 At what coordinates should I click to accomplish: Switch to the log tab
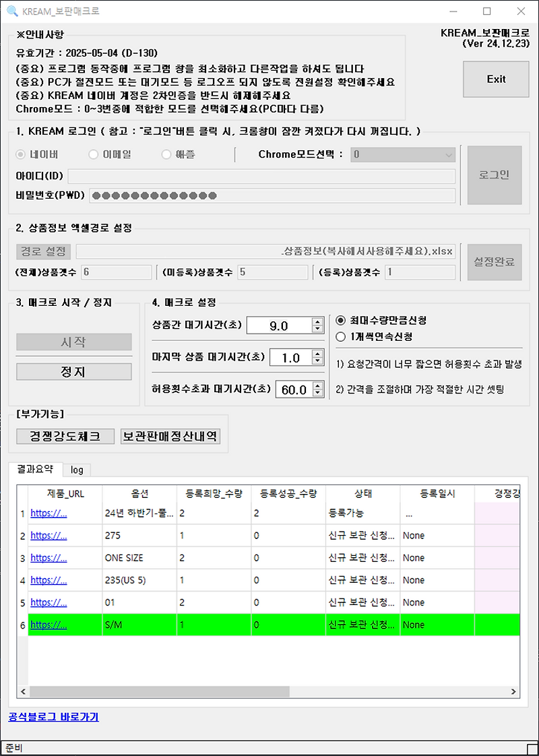pyautogui.click(x=76, y=470)
